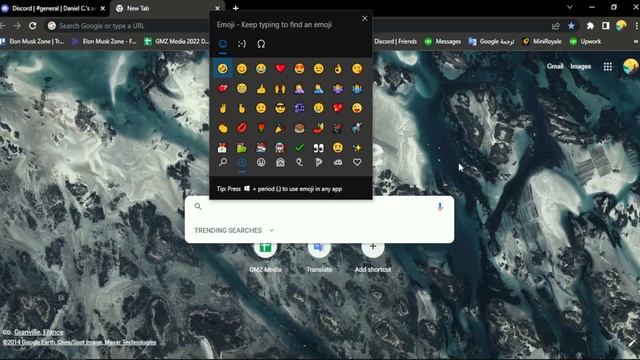
Task: Open Gmail link
Action: pyautogui.click(x=555, y=66)
